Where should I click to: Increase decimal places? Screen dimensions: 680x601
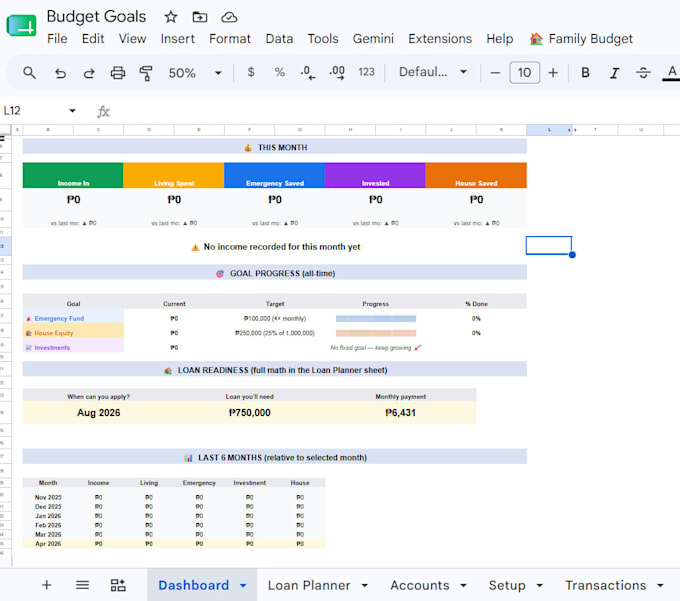[337, 72]
